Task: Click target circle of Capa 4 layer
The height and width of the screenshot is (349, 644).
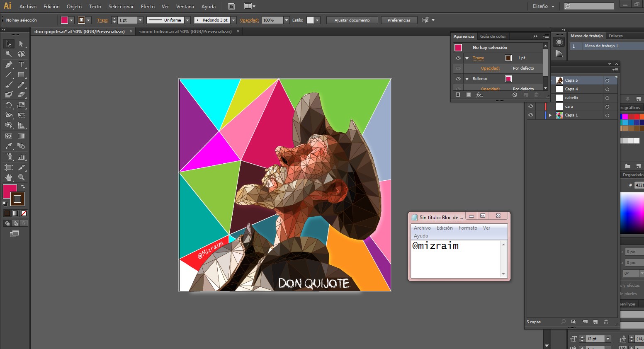Action: (607, 89)
